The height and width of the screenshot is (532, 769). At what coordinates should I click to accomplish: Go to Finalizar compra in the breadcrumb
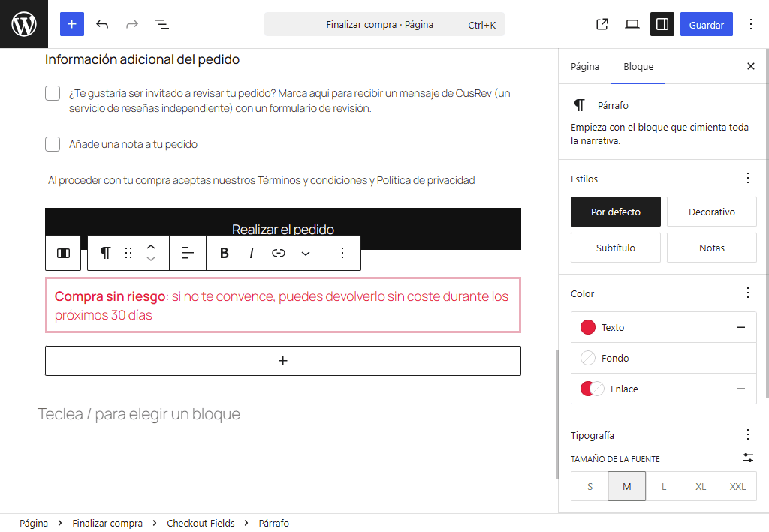107,523
